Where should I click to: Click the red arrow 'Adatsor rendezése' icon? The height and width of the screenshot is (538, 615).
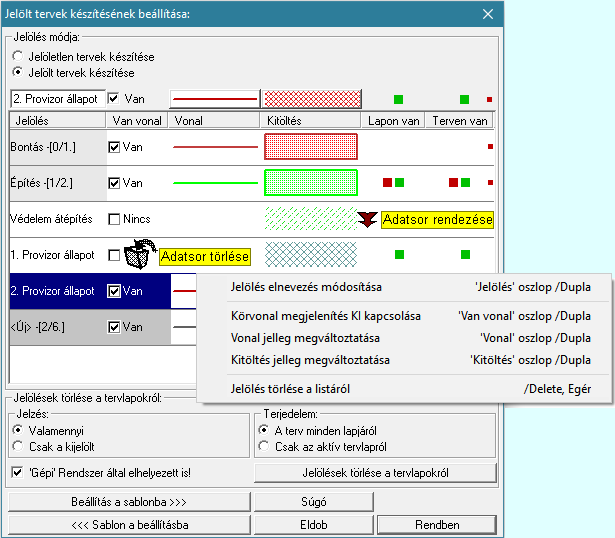(x=368, y=219)
